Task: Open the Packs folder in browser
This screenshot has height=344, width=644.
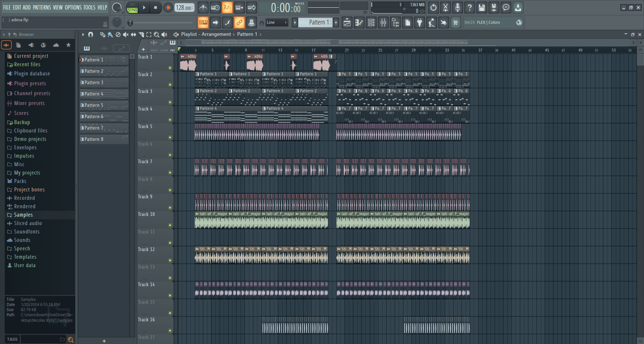Action: 20,181
